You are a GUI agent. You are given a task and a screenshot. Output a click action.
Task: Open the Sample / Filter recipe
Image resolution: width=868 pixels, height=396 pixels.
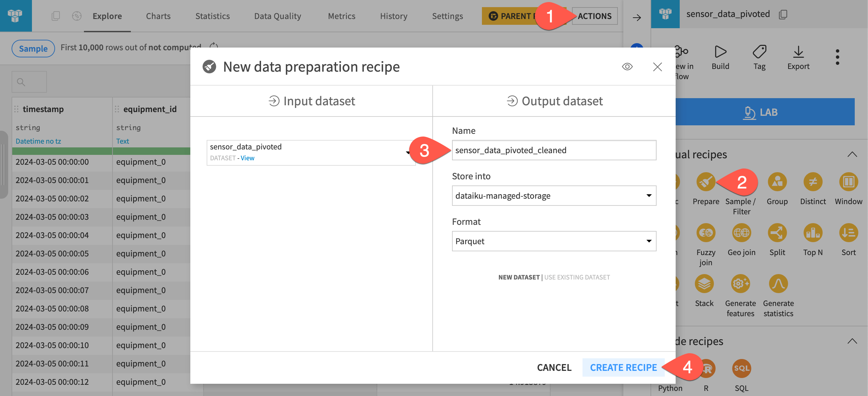point(741,182)
